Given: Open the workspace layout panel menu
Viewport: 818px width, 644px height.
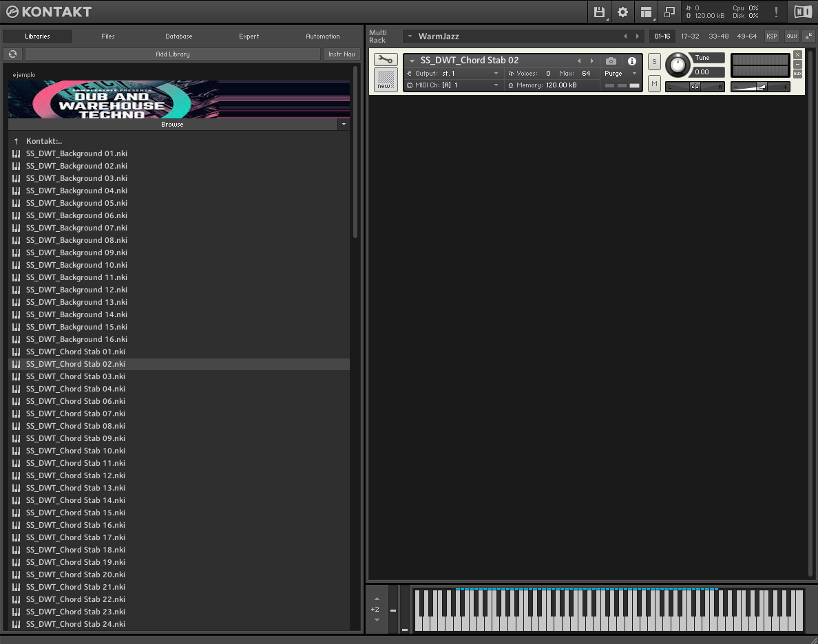Looking at the screenshot, I should (646, 12).
